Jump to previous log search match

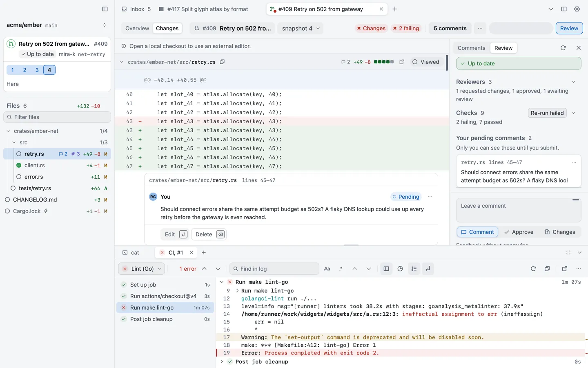pos(355,269)
